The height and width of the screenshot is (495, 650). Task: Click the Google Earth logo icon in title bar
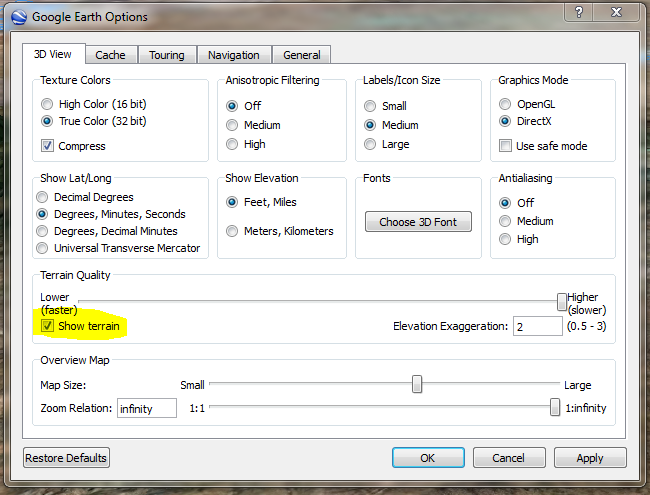click(x=19, y=17)
